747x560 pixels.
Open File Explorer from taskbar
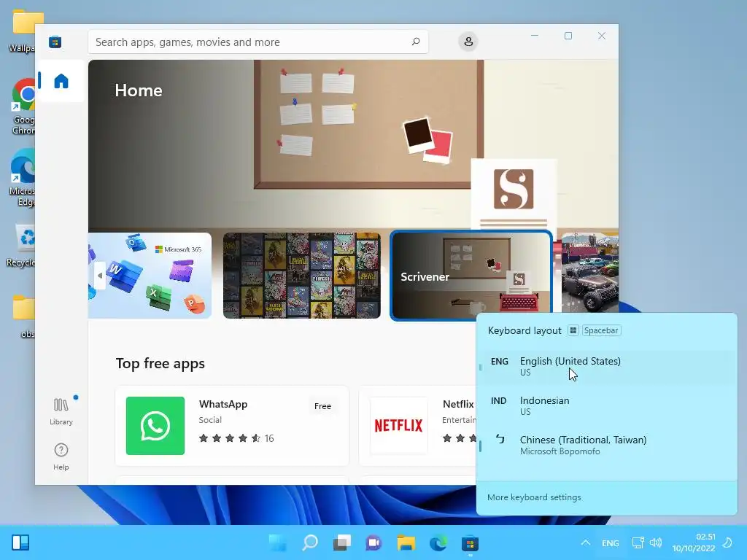tap(406, 542)
